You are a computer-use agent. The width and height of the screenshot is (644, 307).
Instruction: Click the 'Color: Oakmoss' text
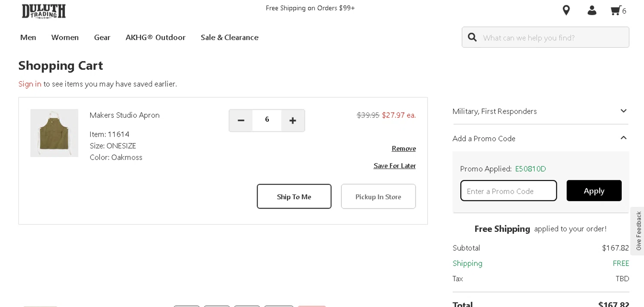pyautogui.click(x=116, y=157)
